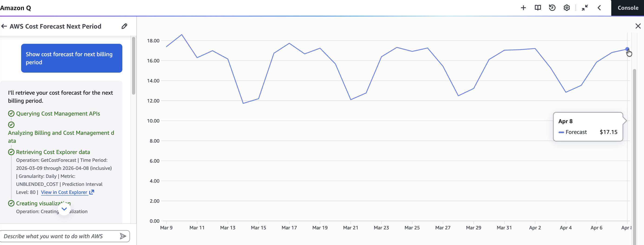Start a new chat with plus icon

pos(523,8)
